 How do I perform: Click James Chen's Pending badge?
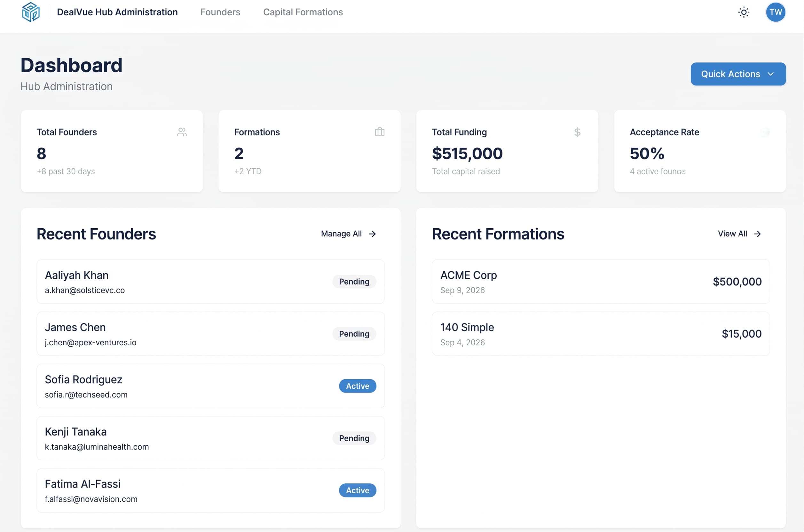354,334
